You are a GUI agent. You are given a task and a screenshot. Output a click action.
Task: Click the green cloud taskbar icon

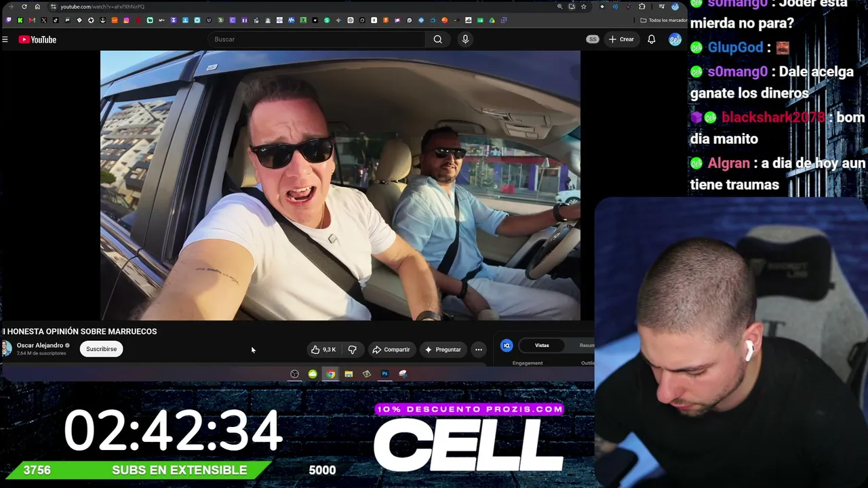313,374
